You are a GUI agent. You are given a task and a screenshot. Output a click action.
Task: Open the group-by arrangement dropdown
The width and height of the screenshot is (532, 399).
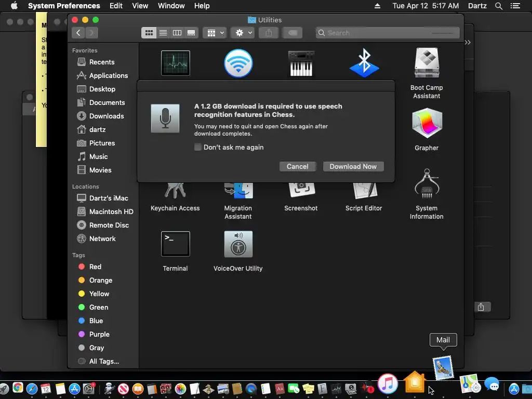pos(215,33)
